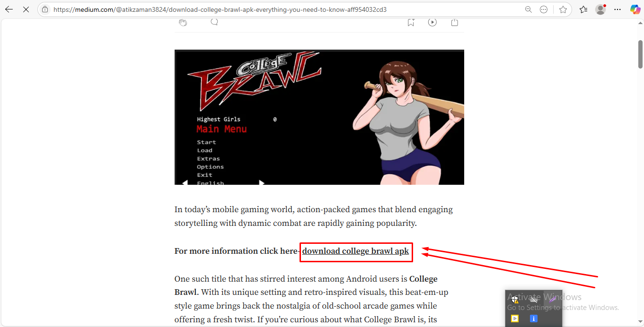This screenshot has height=327, width=644.
Task: Clap for the Medium article
Action: [183, 22]
